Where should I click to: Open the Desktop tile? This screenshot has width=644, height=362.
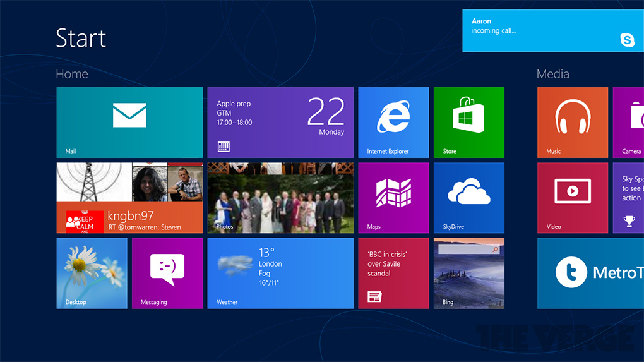click(92, 274)
